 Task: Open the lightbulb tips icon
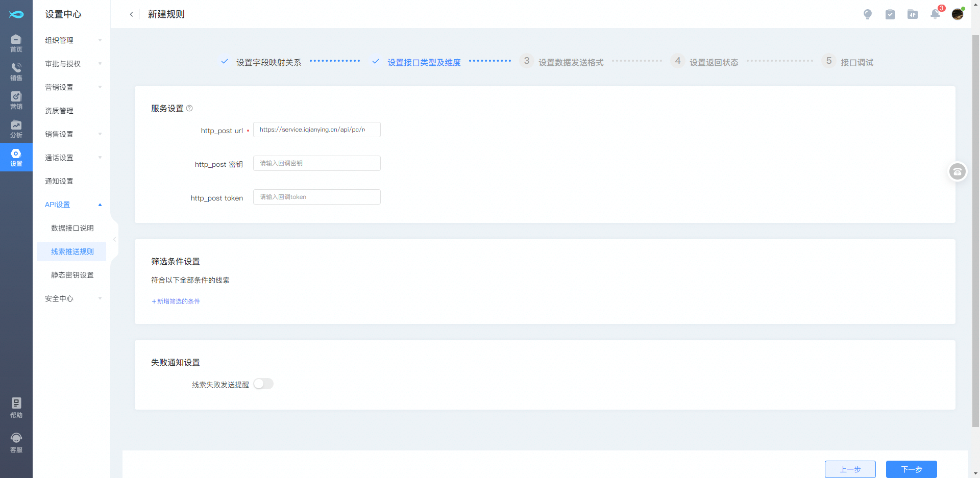coord(867,14)
